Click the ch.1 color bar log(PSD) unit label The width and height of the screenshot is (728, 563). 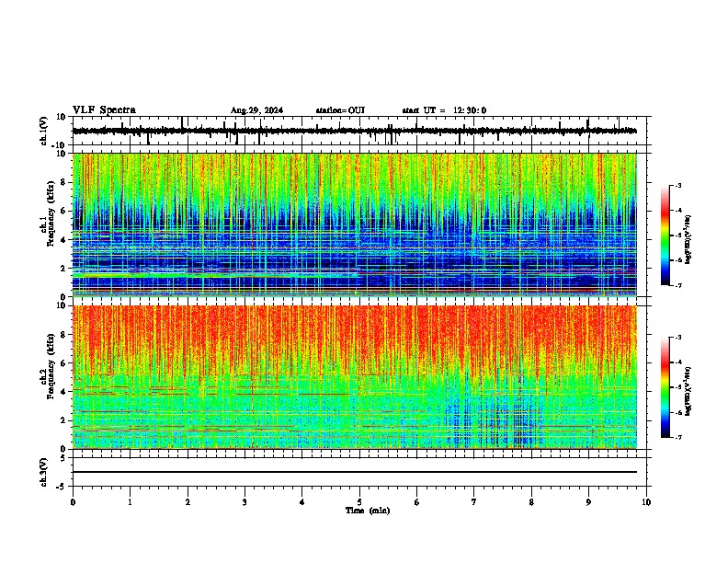point(688,239)
